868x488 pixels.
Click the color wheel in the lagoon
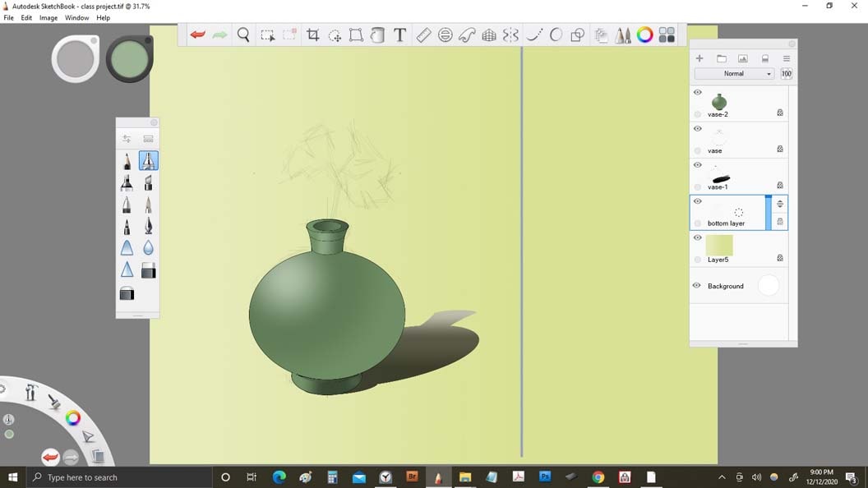click(72, 418)
